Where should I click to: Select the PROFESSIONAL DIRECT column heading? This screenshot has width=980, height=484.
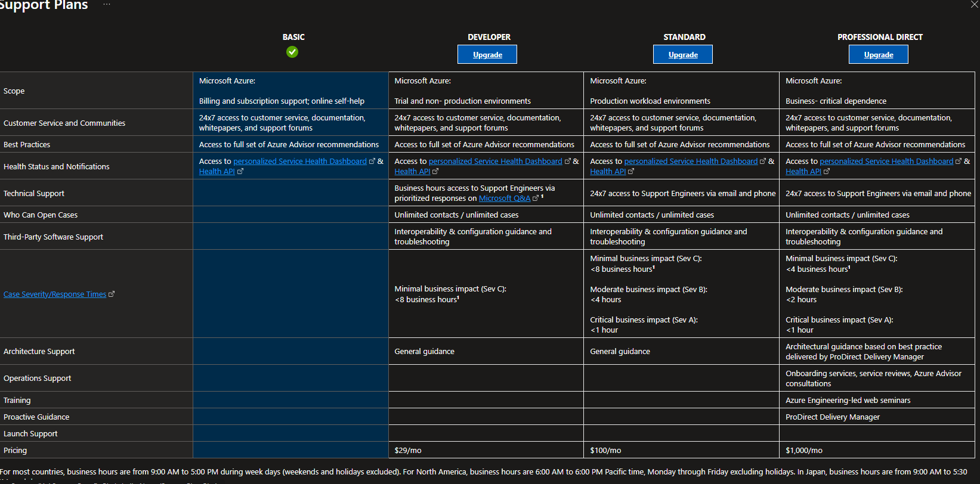pos(880,37)
